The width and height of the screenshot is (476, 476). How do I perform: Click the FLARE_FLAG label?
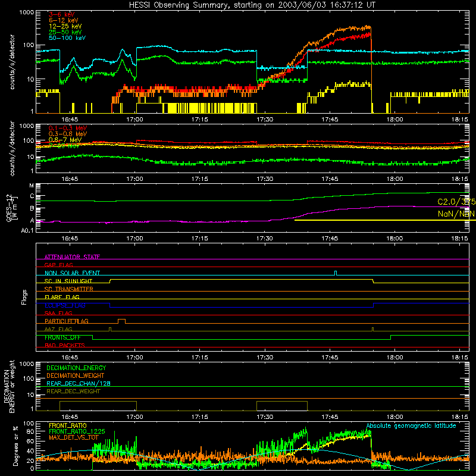(62, 297)
